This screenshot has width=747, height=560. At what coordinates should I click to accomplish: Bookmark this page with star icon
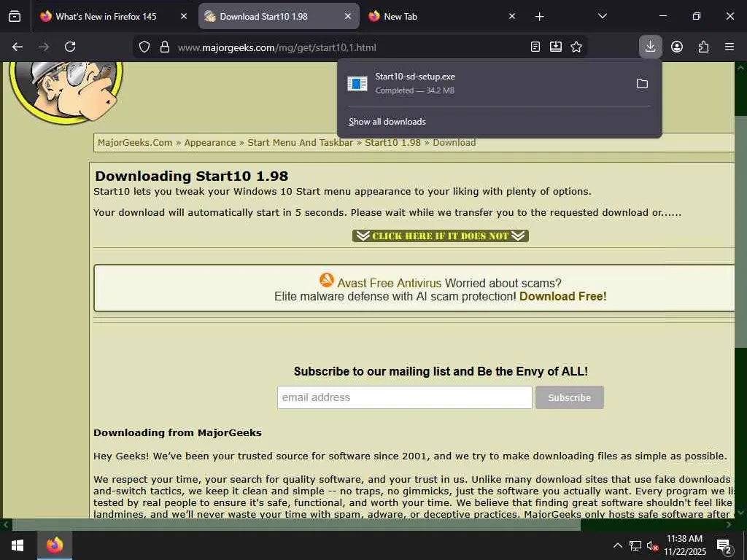[x=576, y=47]
